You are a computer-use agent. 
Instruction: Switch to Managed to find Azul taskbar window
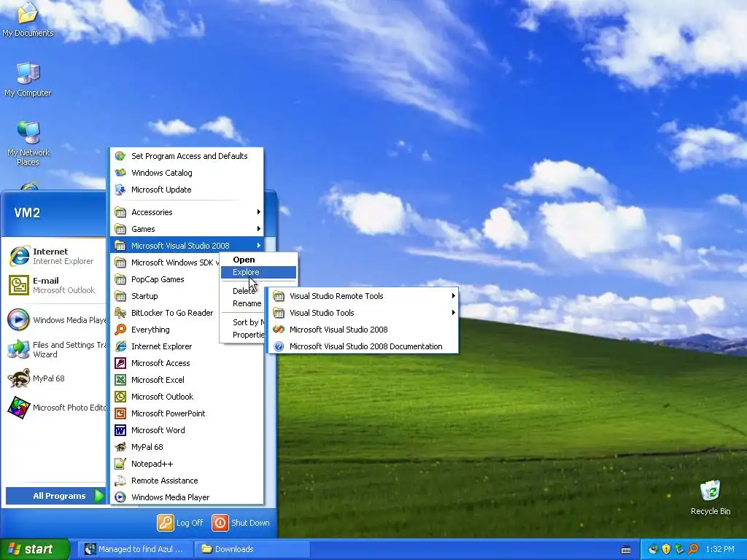pyautogui.click(x=134, y=549)
